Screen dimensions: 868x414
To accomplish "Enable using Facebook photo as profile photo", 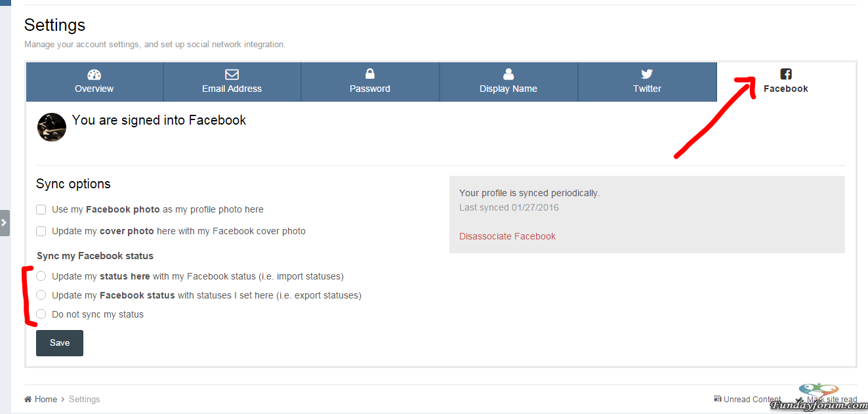I will (41, 209).
